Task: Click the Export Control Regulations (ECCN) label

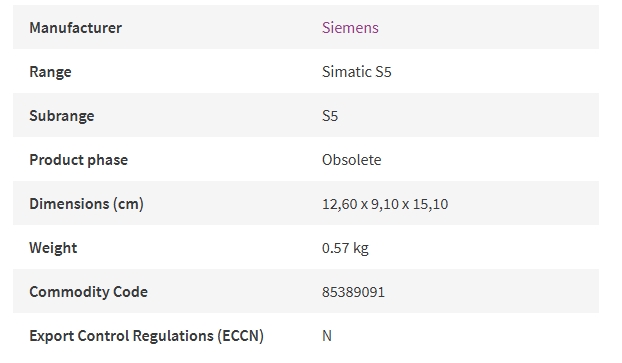Action: tap(146, 336)
